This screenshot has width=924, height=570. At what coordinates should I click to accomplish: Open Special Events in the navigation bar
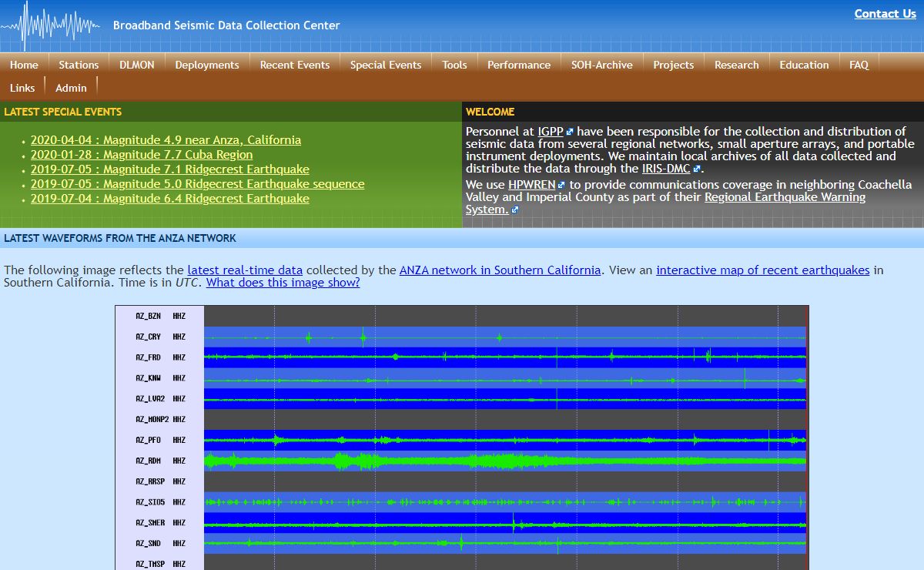pyautogui.click(x=386, y=65)
